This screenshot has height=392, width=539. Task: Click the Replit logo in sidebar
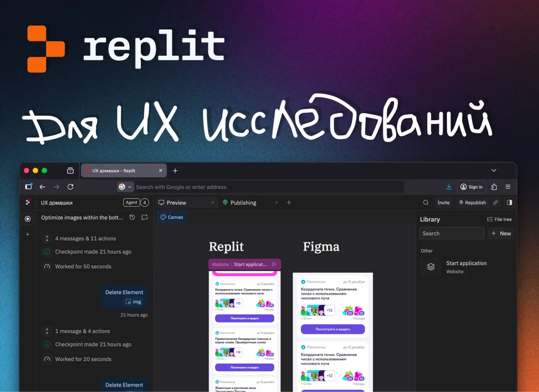28,203
